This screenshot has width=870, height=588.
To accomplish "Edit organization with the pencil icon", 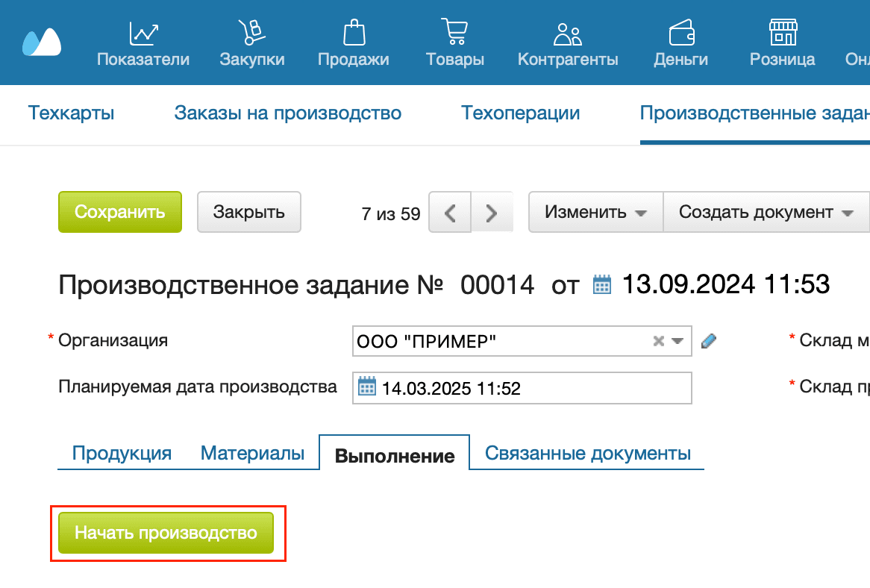I will coord(708,340).
